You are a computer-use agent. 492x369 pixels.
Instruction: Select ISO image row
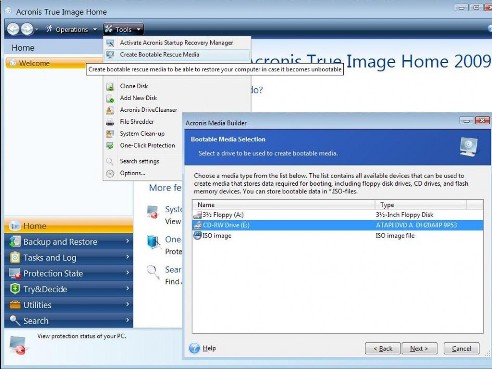(x=338, y=236)
